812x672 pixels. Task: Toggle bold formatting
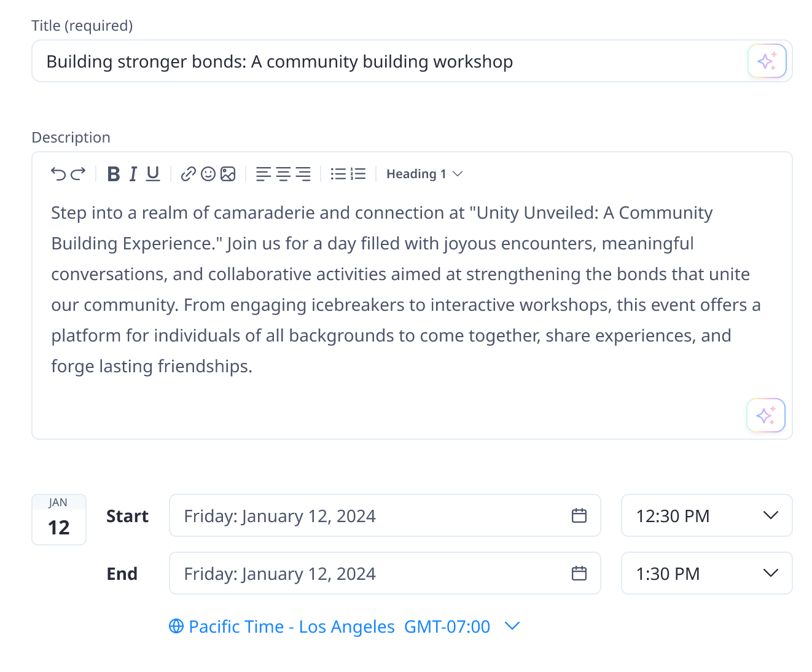coord(114,174)
